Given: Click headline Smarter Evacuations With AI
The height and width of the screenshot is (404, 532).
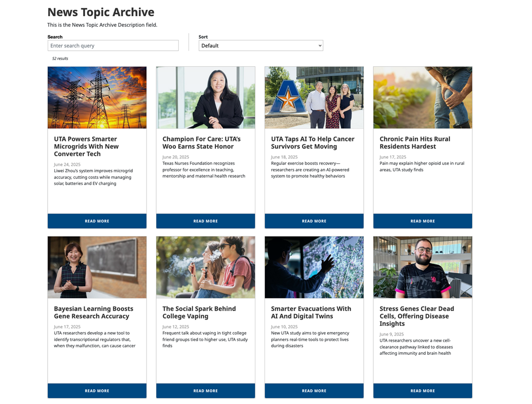Looking at the screenshot, I should pyautogui.click(x=311, y=312).
